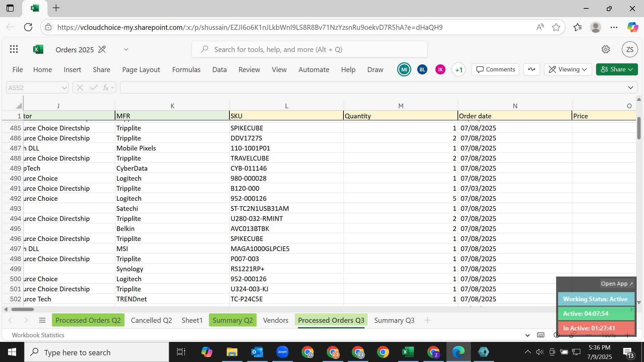Click the formula bar confirm checkmark
This screenshot has width=644, height=362.
tap(94, 87)
